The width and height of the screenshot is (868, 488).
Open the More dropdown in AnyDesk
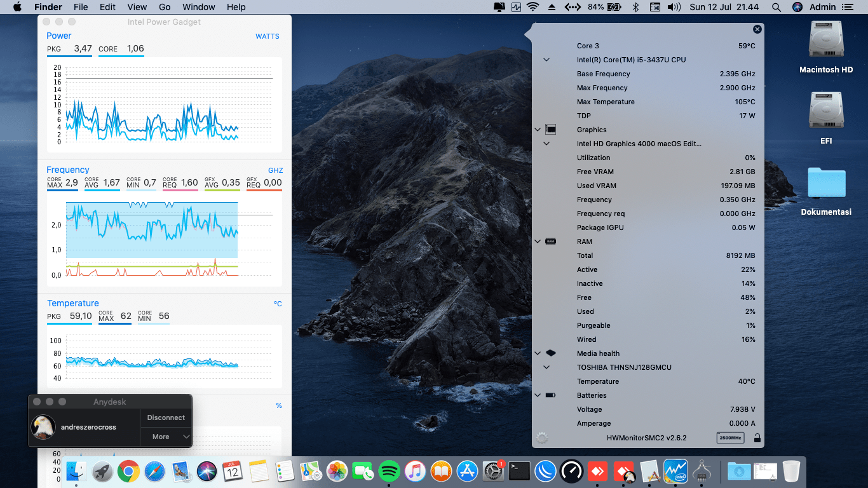pyautogui.click(x=166, y=437)
